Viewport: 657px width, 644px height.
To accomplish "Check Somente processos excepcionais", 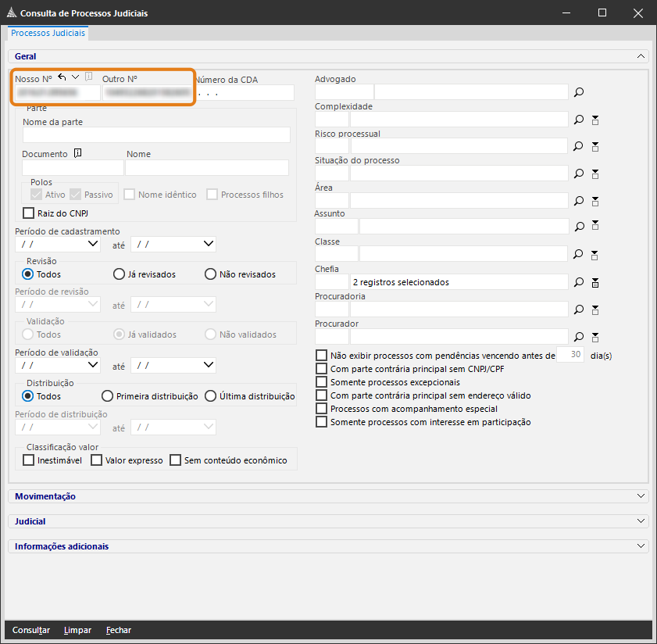I will [x=322, y=382].
